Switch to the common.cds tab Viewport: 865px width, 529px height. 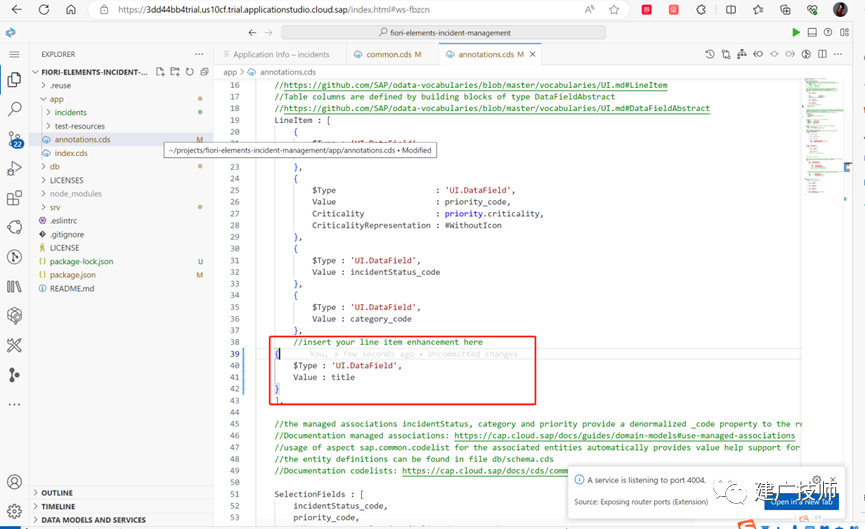(388, 54)
